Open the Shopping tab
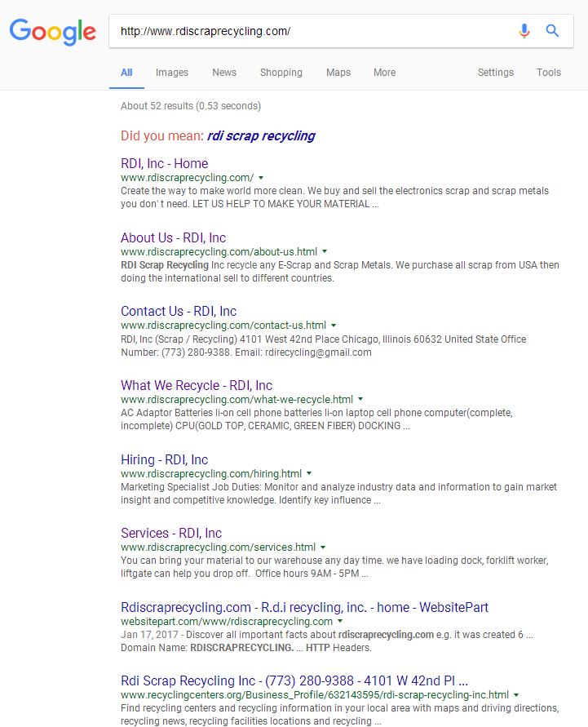 click(281, 73)
